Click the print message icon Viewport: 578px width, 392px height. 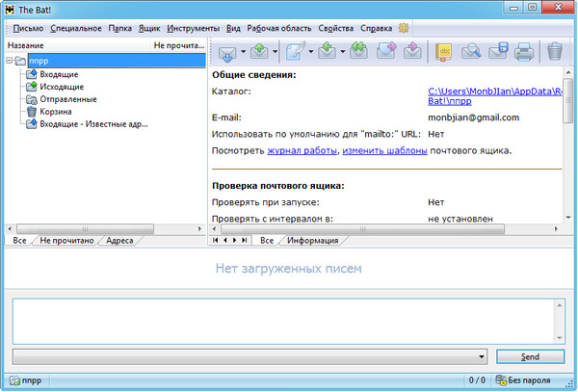click(x=524, y=51)
